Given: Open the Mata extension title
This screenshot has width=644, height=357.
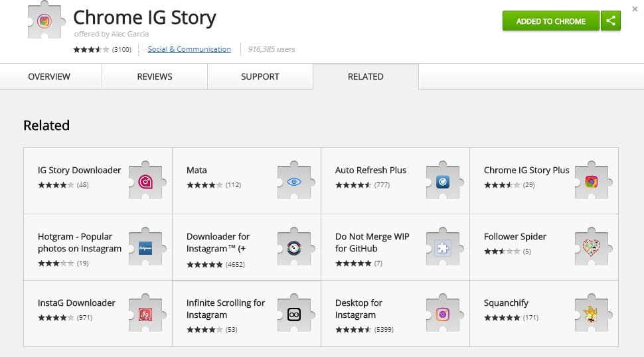Looking at the screenshot, I should point(197,170).
